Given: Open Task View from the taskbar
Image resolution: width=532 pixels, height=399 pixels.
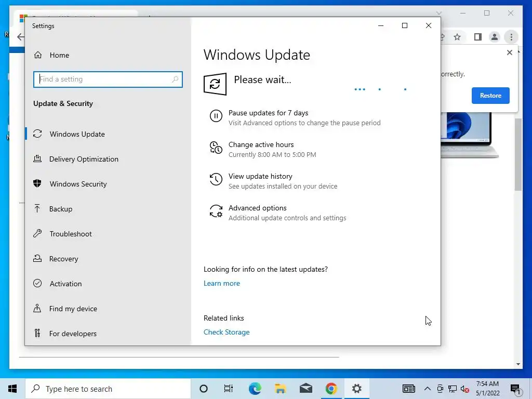Looking at the screenshot, I should [x=229, y=389].
